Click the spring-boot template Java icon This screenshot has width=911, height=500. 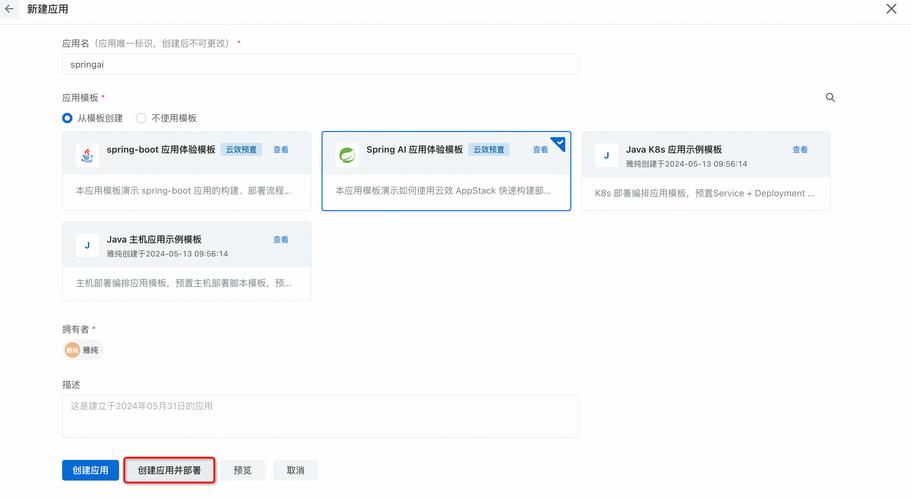pos(87,156)
